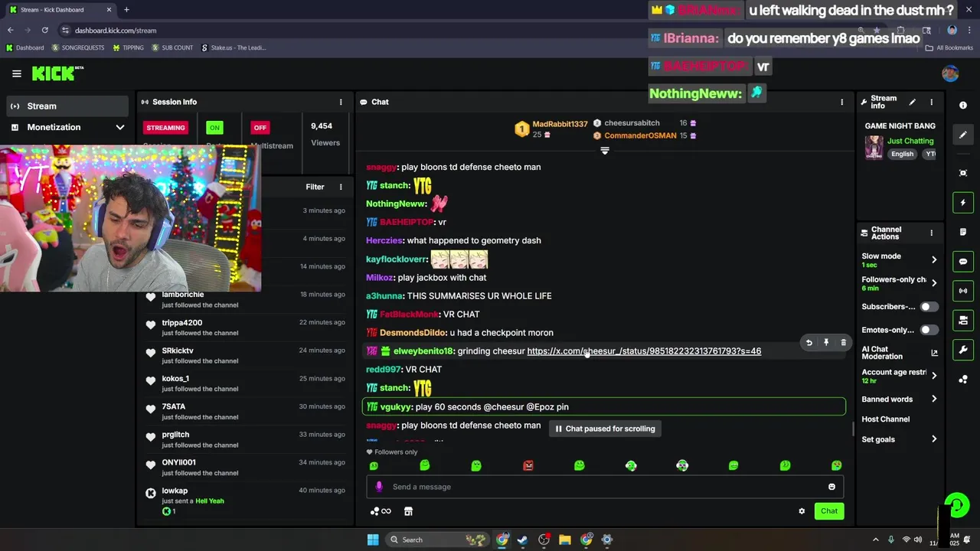Click the English language tag
Screen dimensions: 980x551
[x=902, y=154]
